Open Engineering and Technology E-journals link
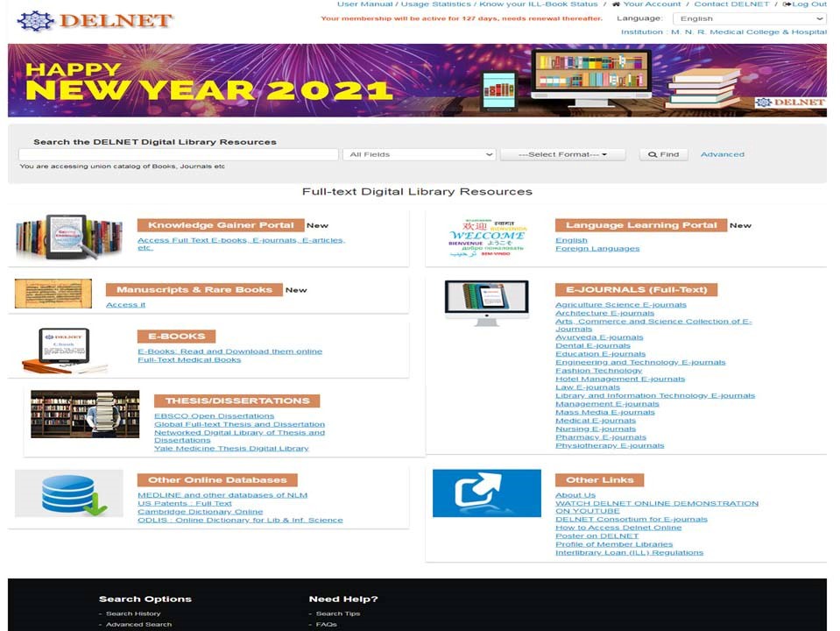 click(x=640, y=363)
